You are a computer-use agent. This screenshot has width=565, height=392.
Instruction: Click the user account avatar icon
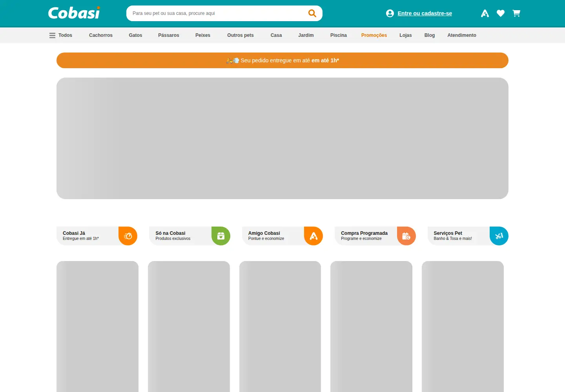pyautogui.click(x=390, y=13)
